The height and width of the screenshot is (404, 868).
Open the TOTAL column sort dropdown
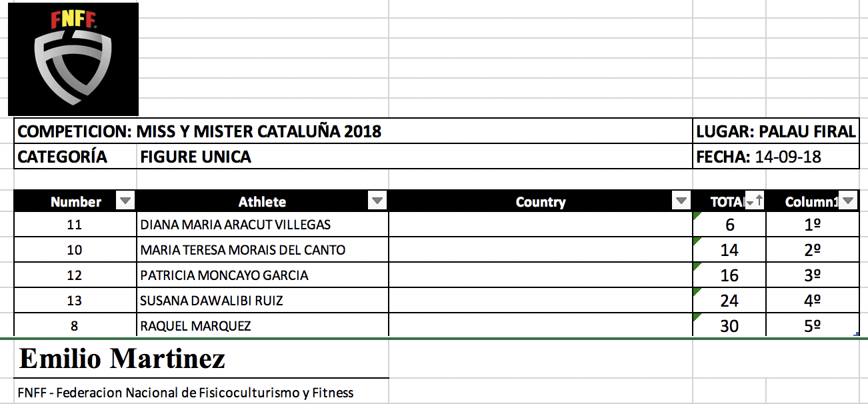pyautogui.click(x=755, y=201)
